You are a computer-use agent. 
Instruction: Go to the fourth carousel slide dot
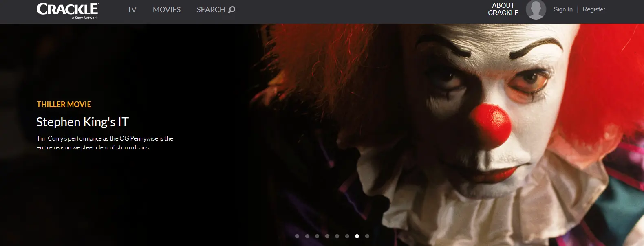pos(327,236)
